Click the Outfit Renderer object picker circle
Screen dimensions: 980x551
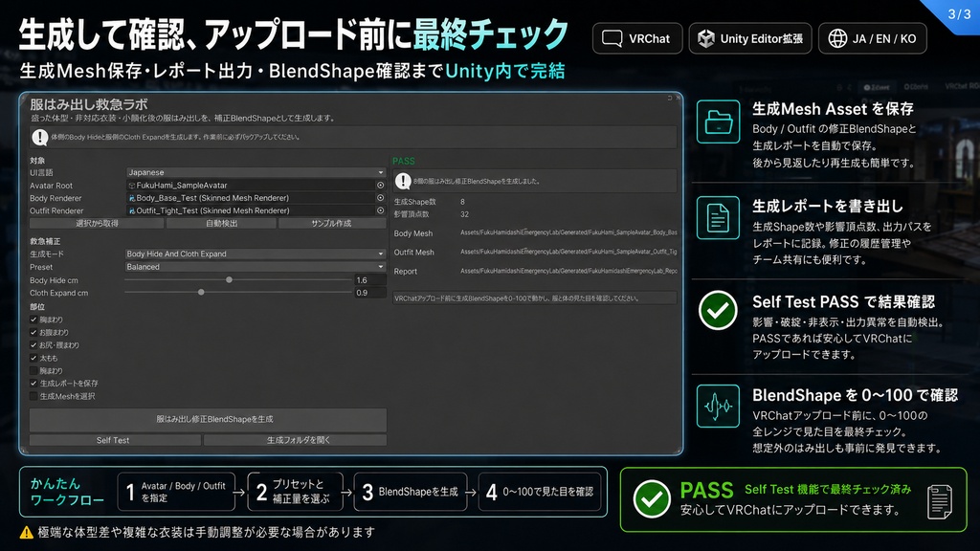(380, 210)
